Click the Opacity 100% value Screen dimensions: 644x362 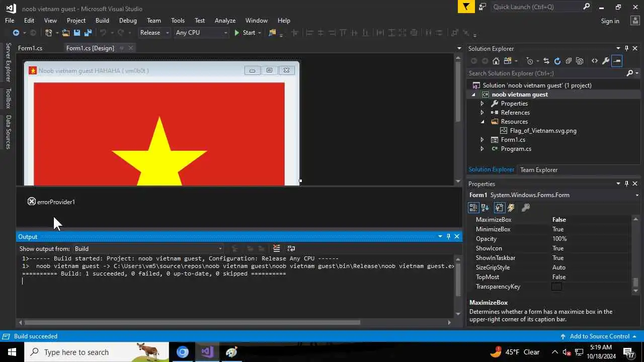click(x=559, y=239)
